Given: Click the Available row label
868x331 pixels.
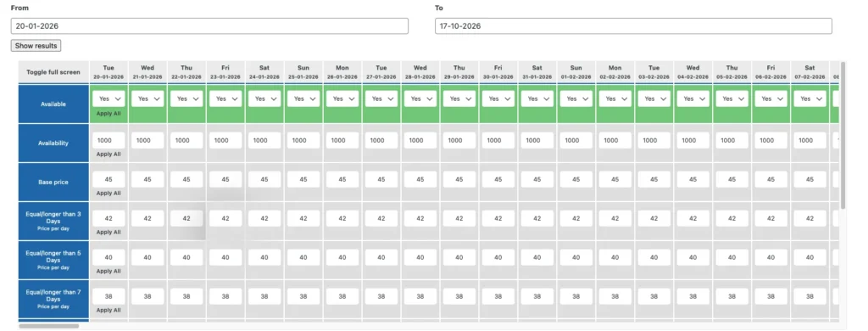Looking at the screenshot, I should pos(53,104).
